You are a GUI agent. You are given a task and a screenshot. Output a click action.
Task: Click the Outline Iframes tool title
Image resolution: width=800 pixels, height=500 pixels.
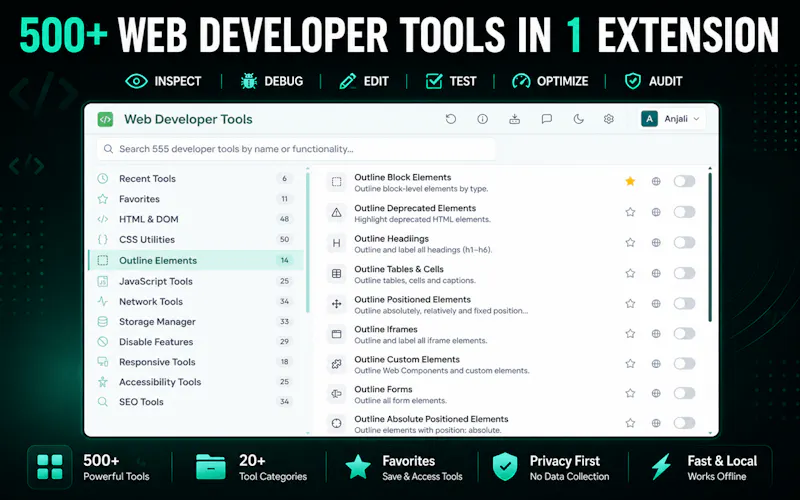point(386,329)
